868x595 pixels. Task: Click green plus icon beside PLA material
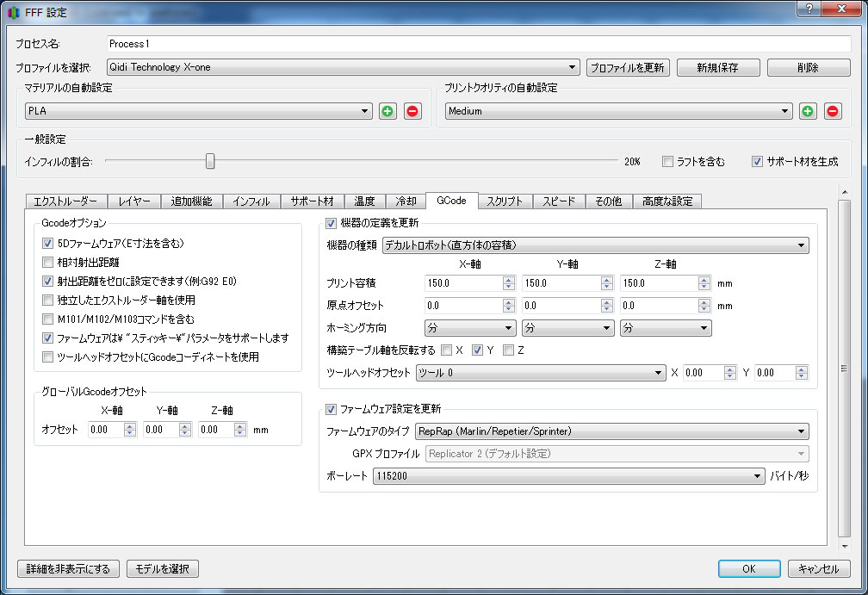(387, 111)
